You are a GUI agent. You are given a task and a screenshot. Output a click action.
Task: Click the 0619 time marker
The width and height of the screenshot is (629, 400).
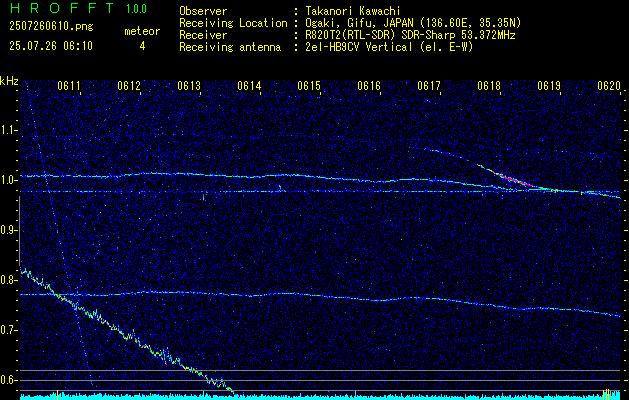click(549, 86)
